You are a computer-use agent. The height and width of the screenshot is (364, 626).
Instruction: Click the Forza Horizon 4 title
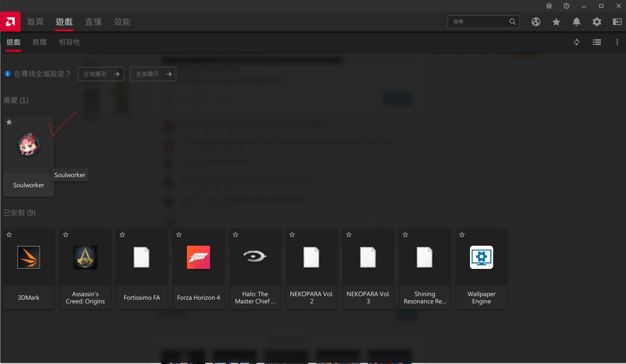pos(199,298)
